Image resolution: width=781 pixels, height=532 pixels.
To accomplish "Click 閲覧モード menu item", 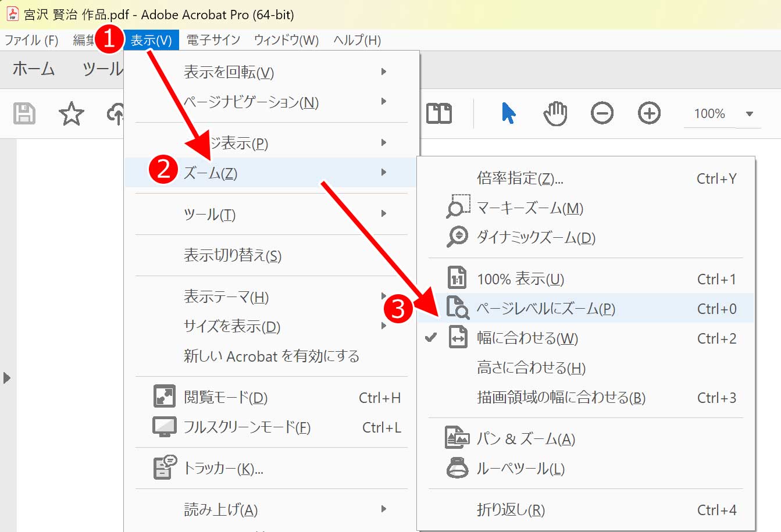I will click(271, 397).
